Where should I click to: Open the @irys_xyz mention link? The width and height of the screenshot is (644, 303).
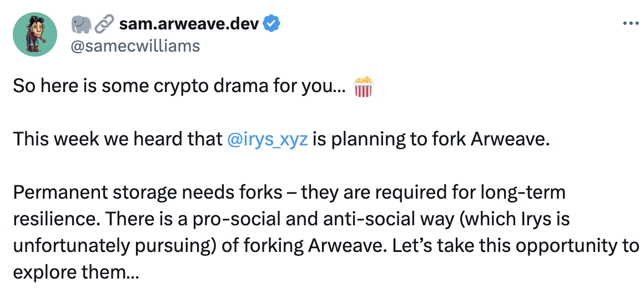268,139
